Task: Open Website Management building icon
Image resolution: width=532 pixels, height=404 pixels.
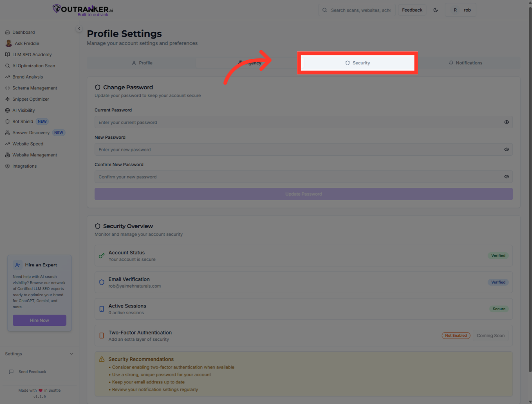Action: coord(7,155)
